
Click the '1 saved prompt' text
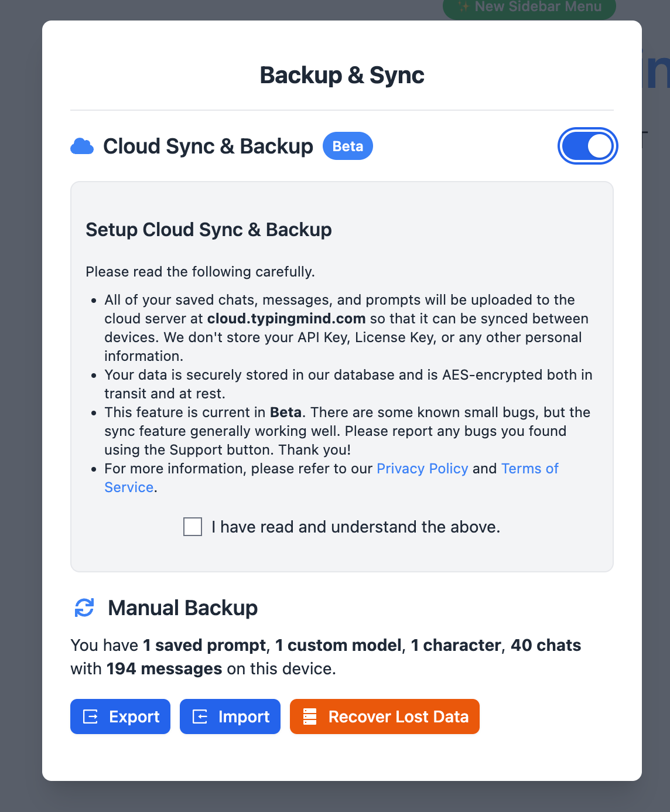pyautogui.click(x=204, y=645)
